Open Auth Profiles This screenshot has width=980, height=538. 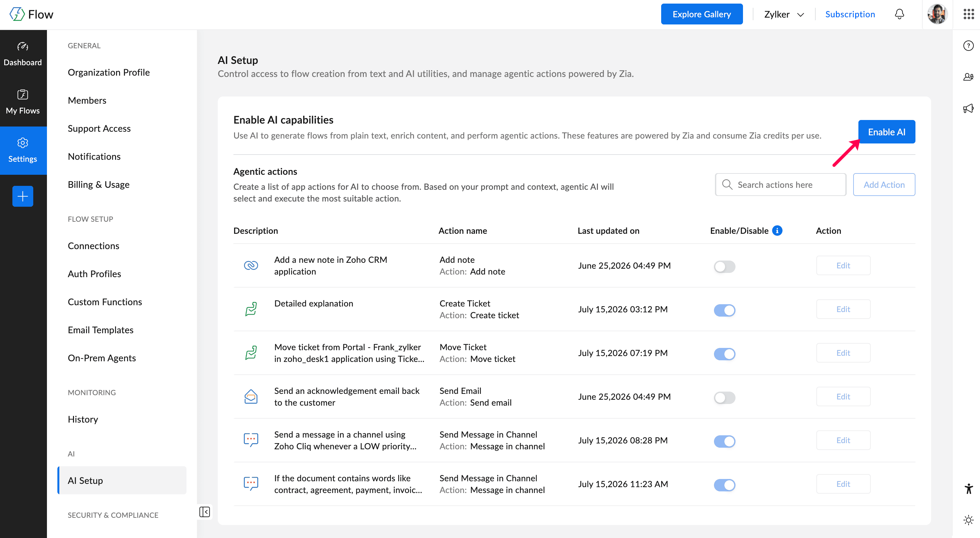click(94, 274)
